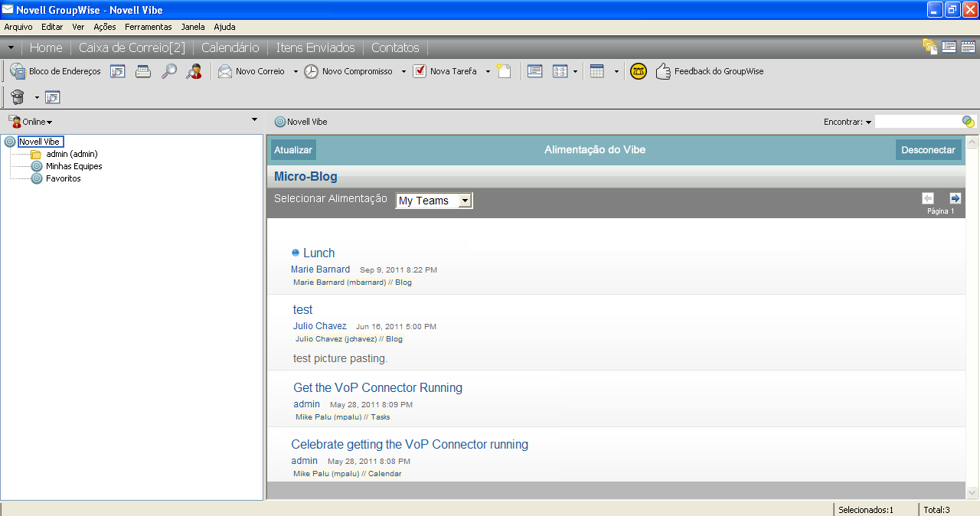Click the previous page gray arrow

pyautogui.click(x=928, y=198)
